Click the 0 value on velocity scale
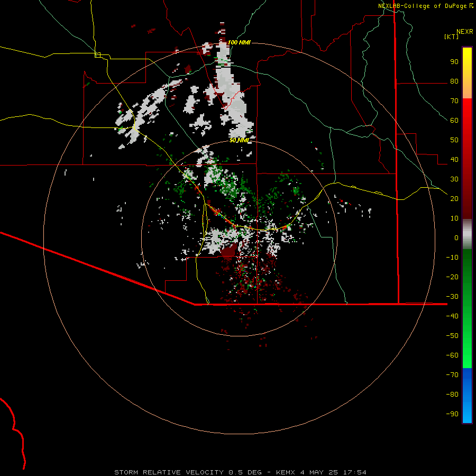 pyautogui.click(x=456, y=237)
